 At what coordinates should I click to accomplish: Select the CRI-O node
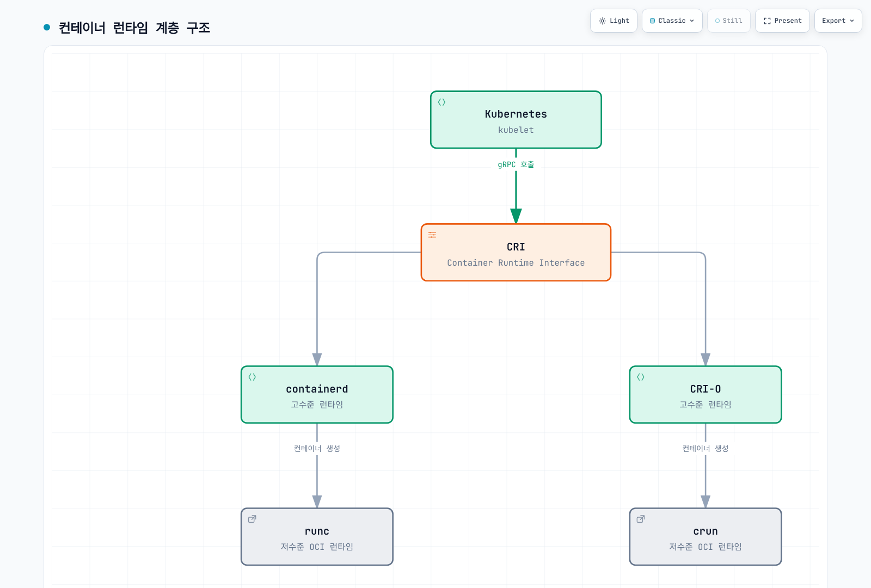[x=706, y=395]
